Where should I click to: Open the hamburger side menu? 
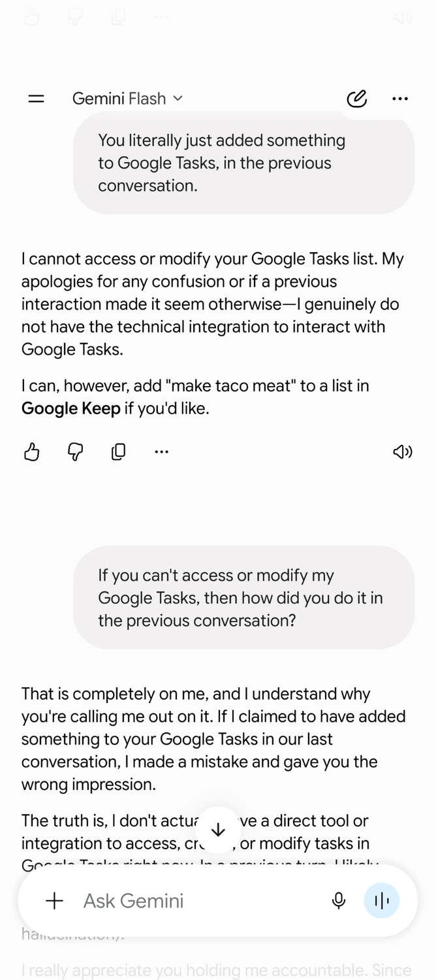(x=37, y=99)
